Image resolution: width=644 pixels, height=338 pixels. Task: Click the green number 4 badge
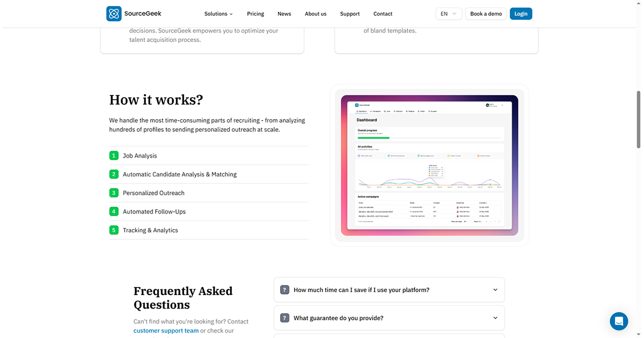pos(114,211)
